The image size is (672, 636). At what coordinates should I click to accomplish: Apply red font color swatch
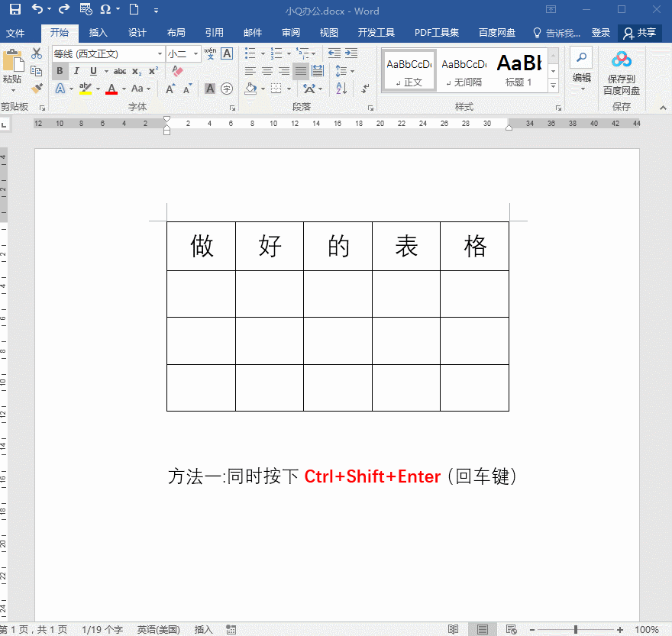111,89
